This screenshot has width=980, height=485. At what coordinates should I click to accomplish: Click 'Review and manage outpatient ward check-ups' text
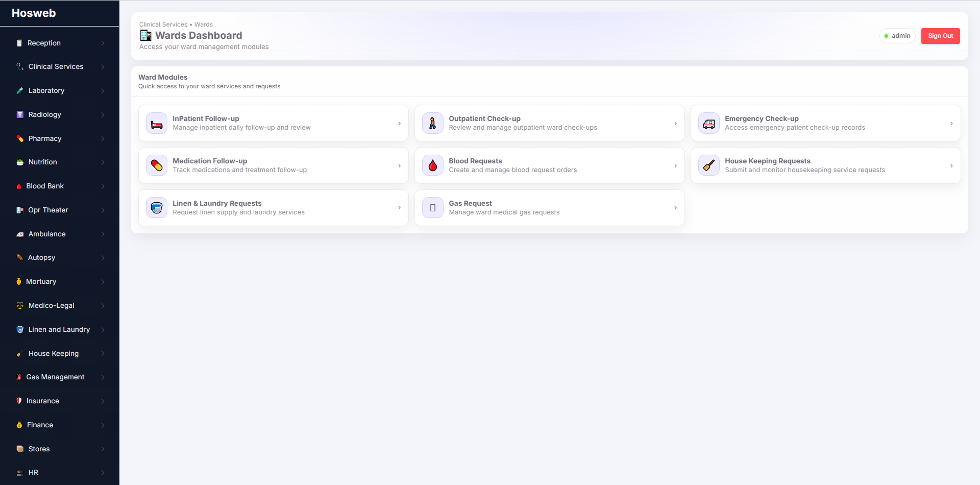pos(523,128)
